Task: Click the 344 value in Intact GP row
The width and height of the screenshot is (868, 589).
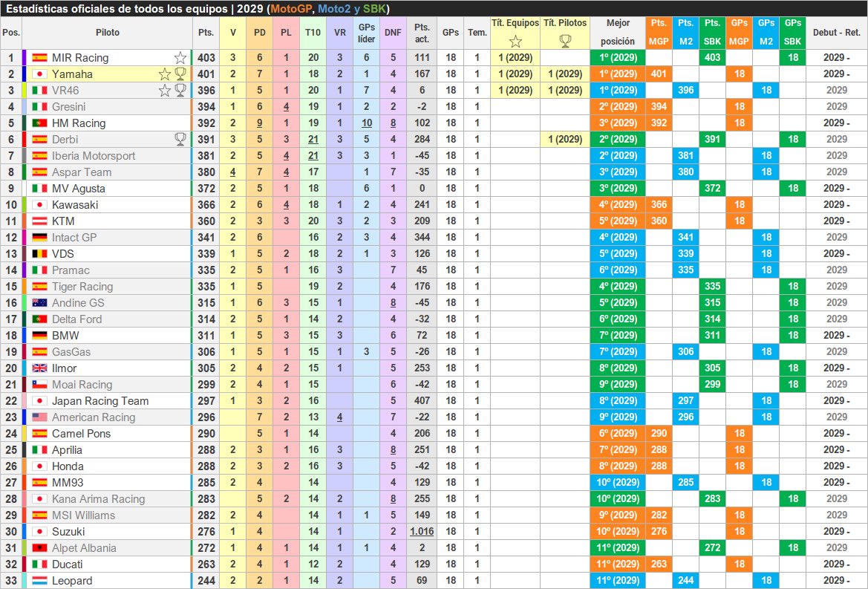Action: [x=422, y=238]
